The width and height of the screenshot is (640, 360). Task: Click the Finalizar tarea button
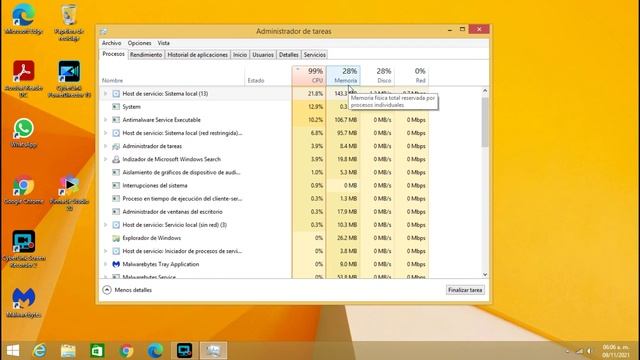click(x=465, y=290)
